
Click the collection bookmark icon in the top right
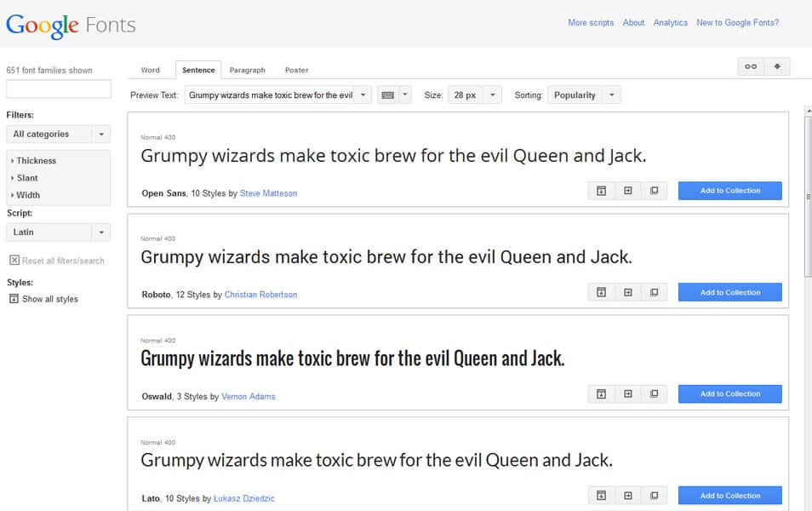click(750, 66)
